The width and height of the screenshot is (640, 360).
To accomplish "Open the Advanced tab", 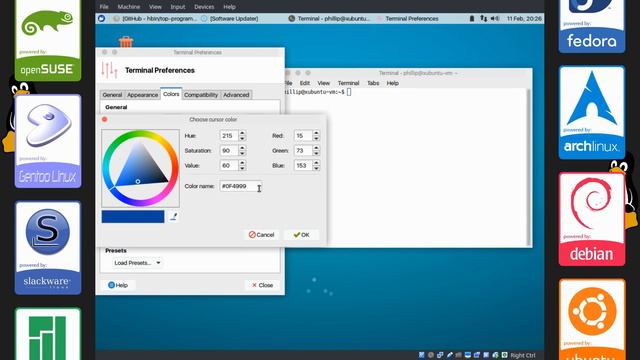I will pos(236,95).
